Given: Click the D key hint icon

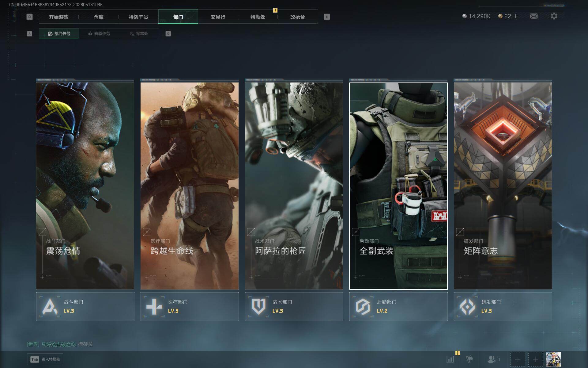Looking at the screenshot, I should click(x=168, y=34).
